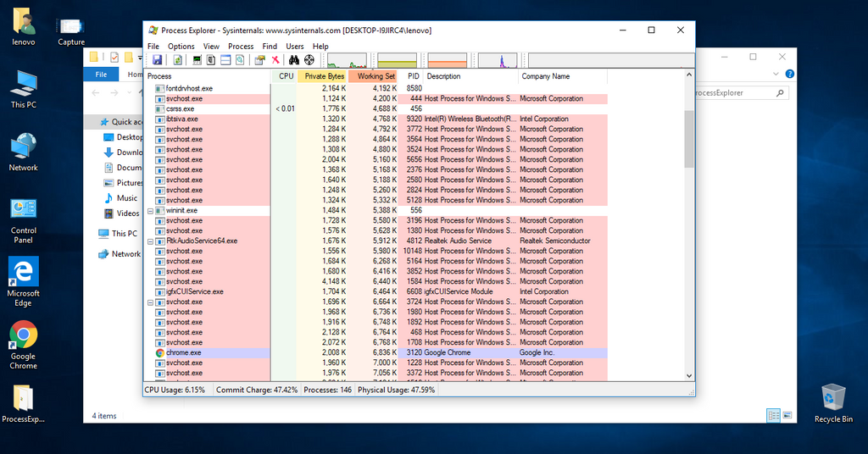Viewport: 868px width, 454px height.
Task: Collapse the wininit.exe tree node
Action: tap(150, 211)
